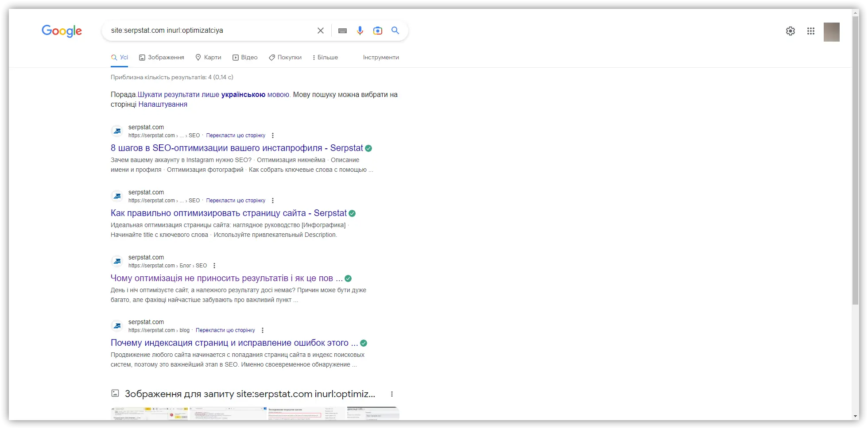Select the Усі tab
The width and height of the screenshot is (868, 429).
point(120,58)
